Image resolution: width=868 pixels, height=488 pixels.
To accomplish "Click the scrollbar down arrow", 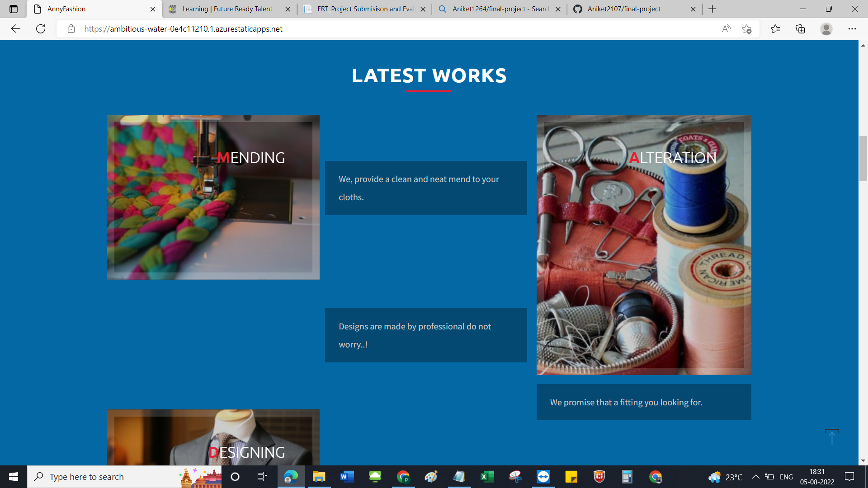I will (x=863, y=461).
